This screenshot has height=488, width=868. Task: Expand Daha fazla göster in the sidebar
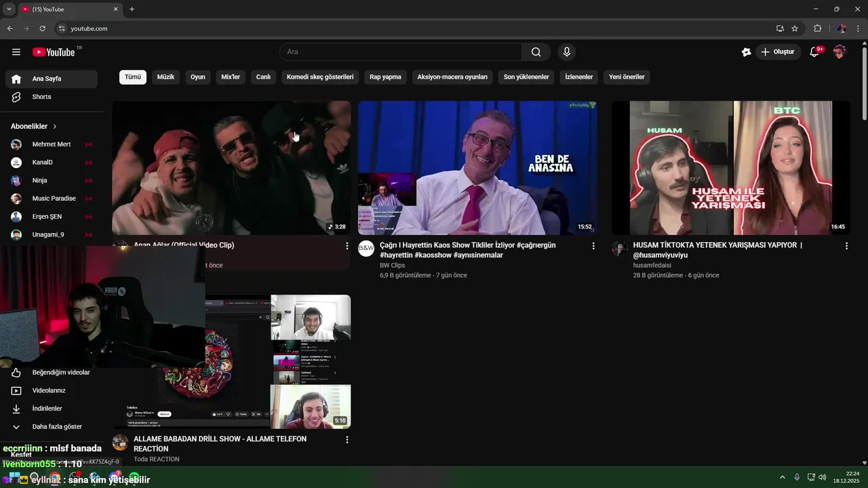[x=52, y=427]
